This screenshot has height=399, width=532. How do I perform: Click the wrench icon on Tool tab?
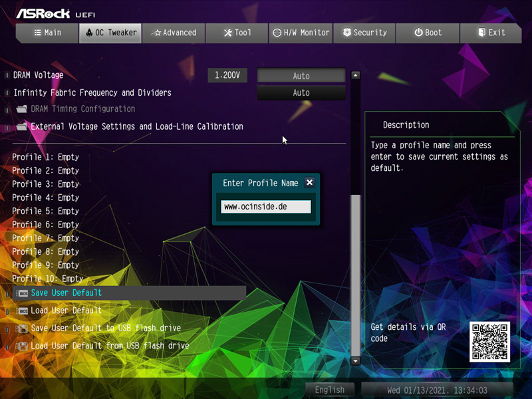pyautogui.click(x=228, y=33)
